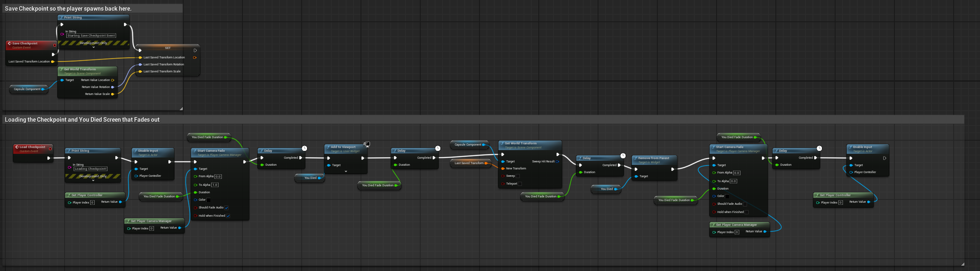Click the red delegate pin on Load Checkpoint

[50, 149]
